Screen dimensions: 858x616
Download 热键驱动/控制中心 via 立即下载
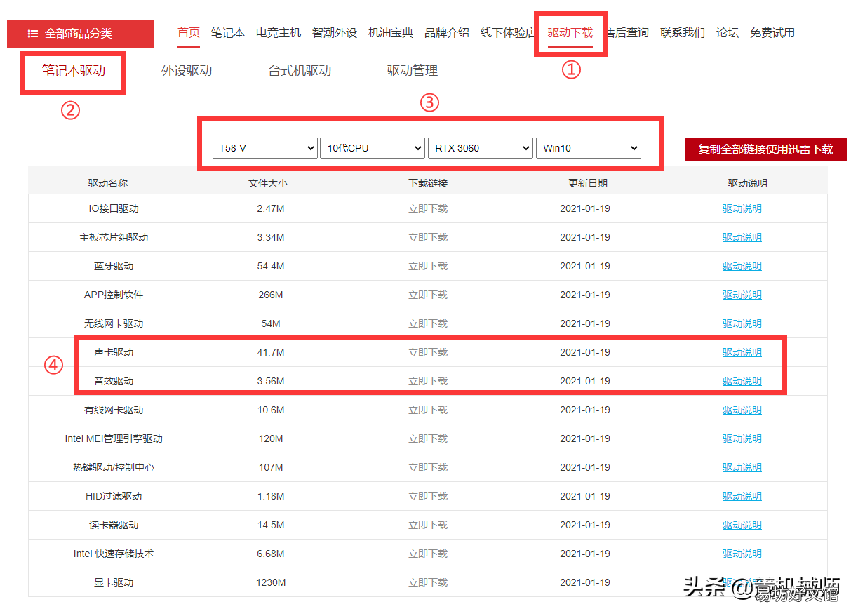428,467
